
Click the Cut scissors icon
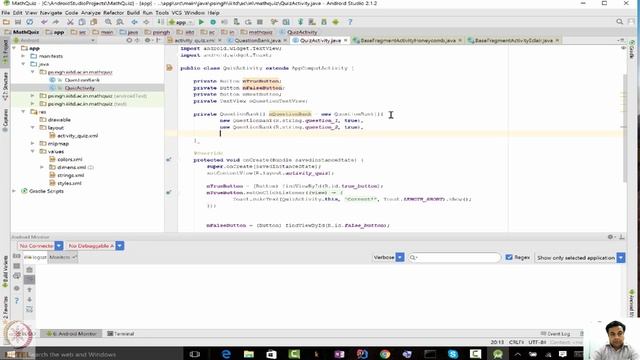click(70, 22)
